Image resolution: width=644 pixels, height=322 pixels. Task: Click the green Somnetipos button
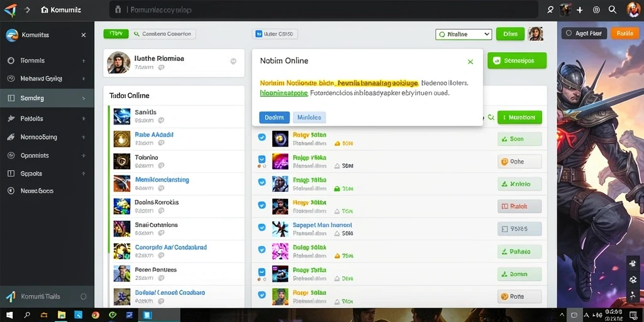click(517, 60)
